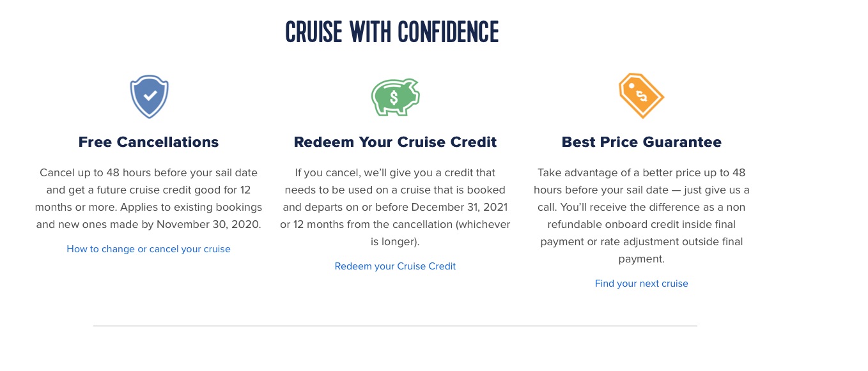Click the "hours before your sail date — just give us a" line
The image size is (868, 371).
click(641, 190)
